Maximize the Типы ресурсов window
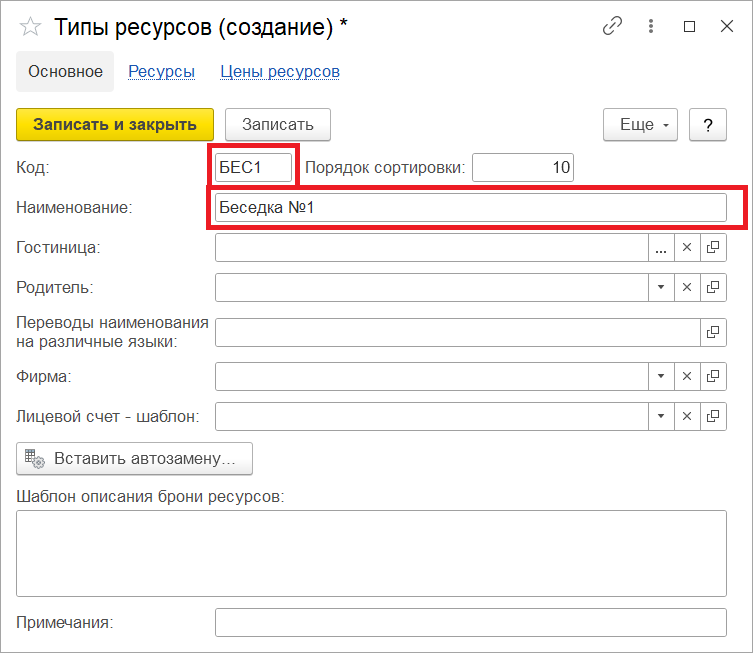Image resolution: width=753 pixels, height=653 pixels. (689, 26)
